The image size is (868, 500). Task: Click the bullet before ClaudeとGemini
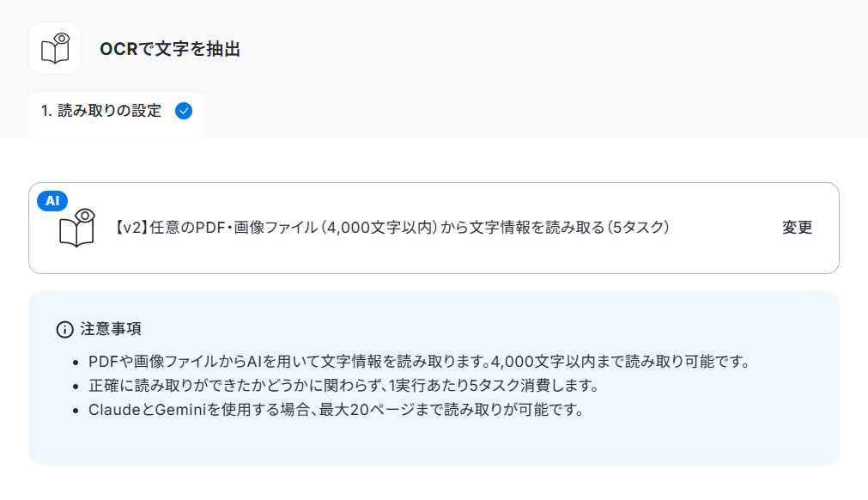[x=76, y=412]
